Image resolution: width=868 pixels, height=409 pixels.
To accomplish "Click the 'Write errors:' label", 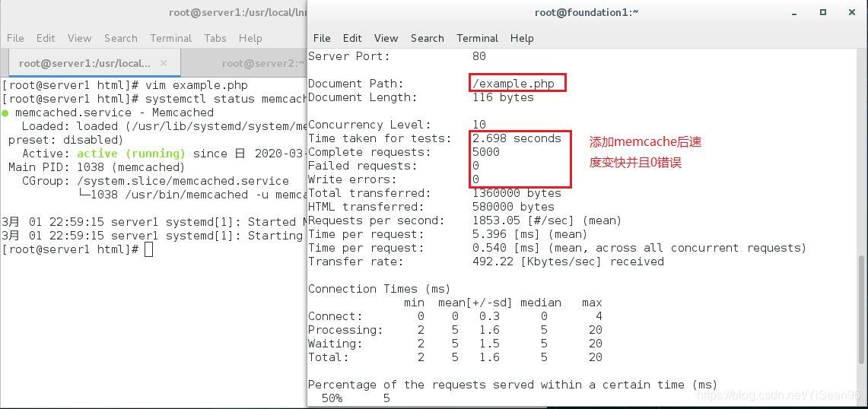I will click(x=352, y=179).
